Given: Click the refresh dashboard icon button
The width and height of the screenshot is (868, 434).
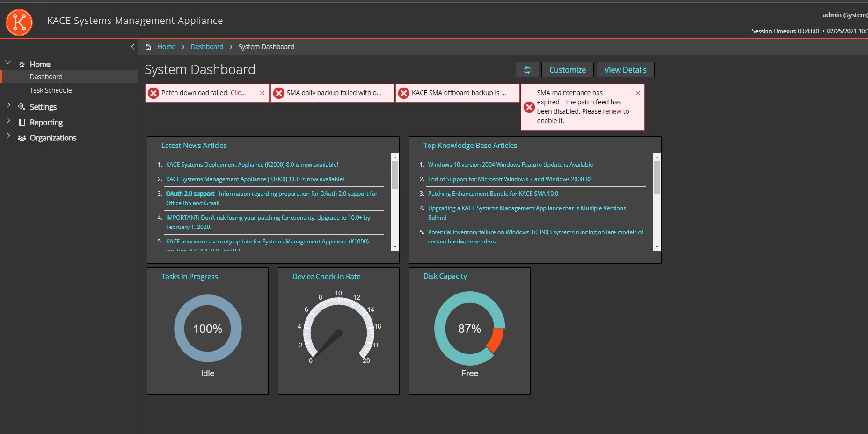Looking at the screenshot, I should tap(527, 70).
